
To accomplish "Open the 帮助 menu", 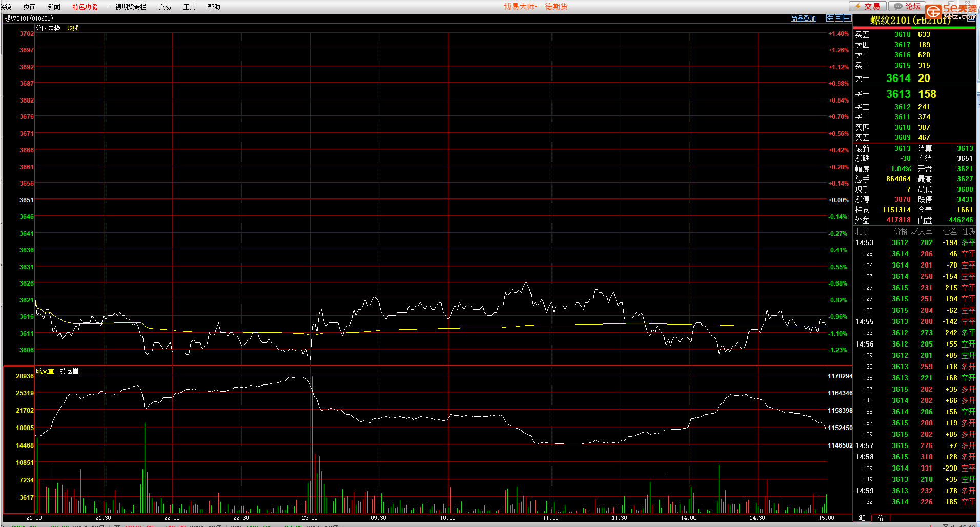I will point(214,7).
